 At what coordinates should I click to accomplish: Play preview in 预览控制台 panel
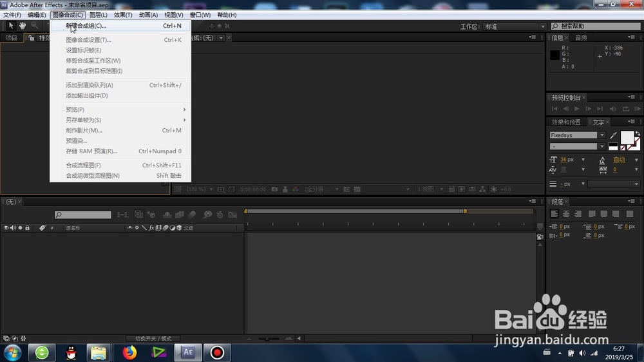[x=576, y=109]
